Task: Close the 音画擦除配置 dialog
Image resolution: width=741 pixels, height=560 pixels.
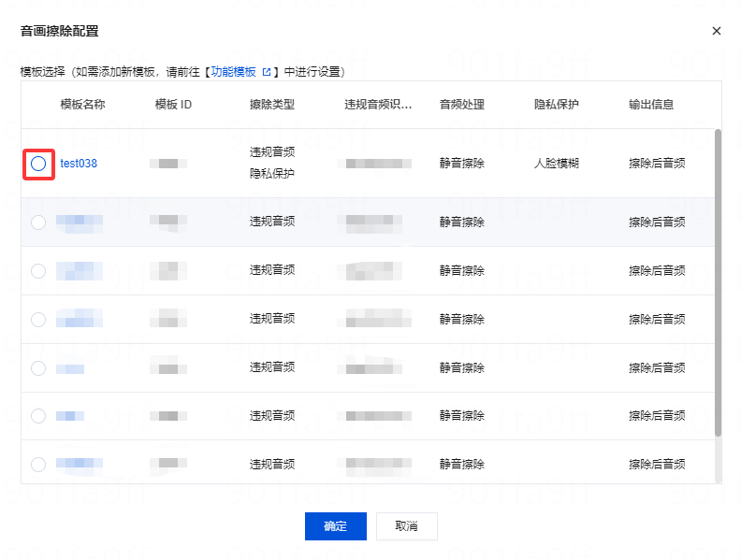Action: [717, 31]
